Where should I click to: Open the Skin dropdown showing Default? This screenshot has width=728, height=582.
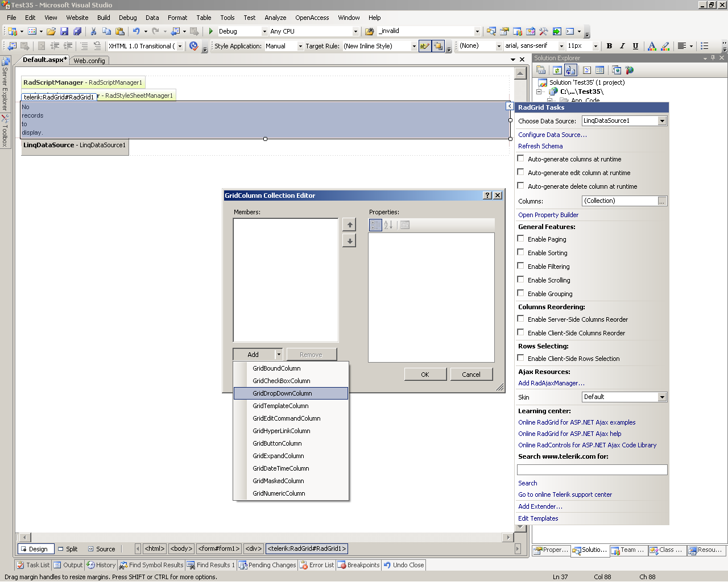point(662,397)
